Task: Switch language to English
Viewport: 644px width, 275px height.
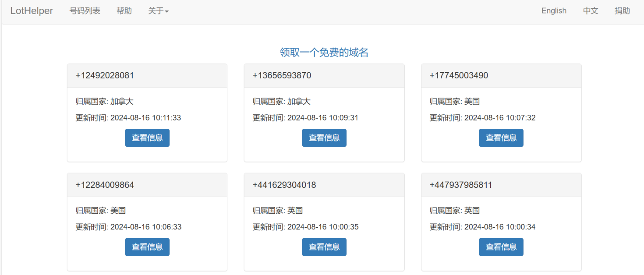Action: tap(554, 11)
